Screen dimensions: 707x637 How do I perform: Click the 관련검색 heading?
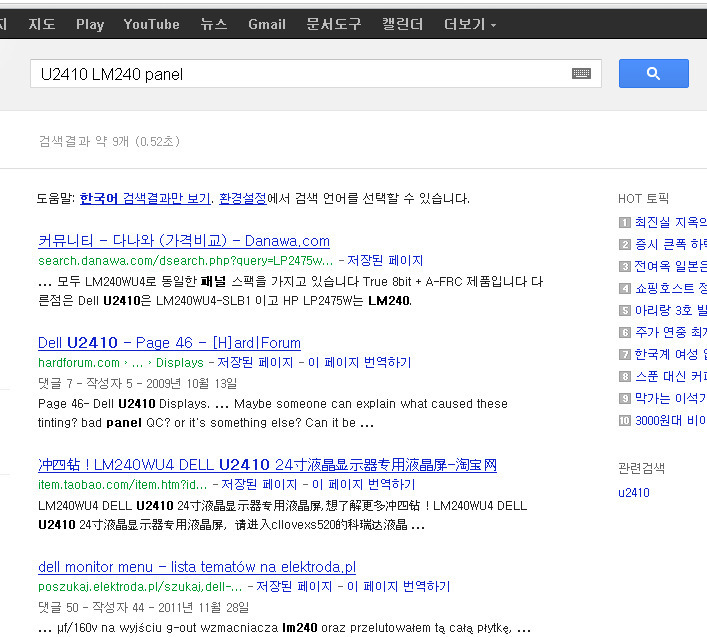click(641, 468)
